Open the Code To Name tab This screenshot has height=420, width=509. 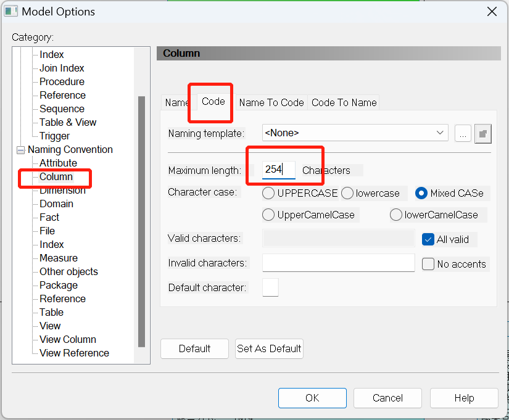point(344,102)
